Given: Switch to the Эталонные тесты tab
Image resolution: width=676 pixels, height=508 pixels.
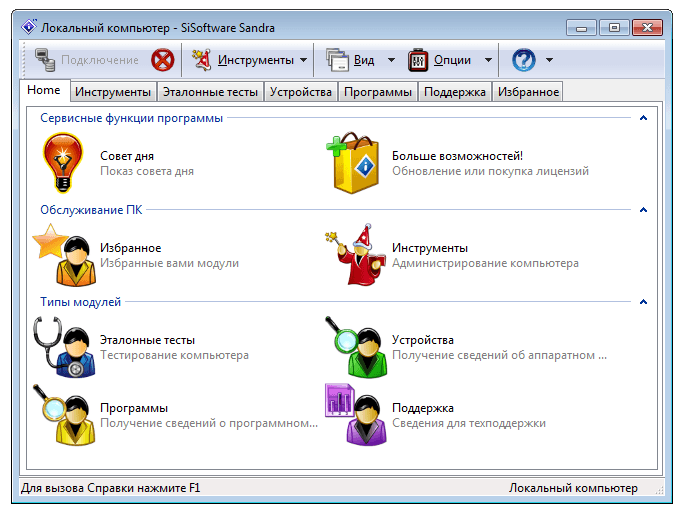Looking at the screenshot, I should pos(210,92).
